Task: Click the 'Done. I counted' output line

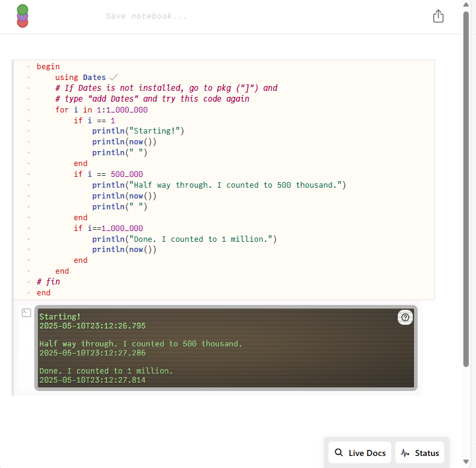Action: [106, 371]
